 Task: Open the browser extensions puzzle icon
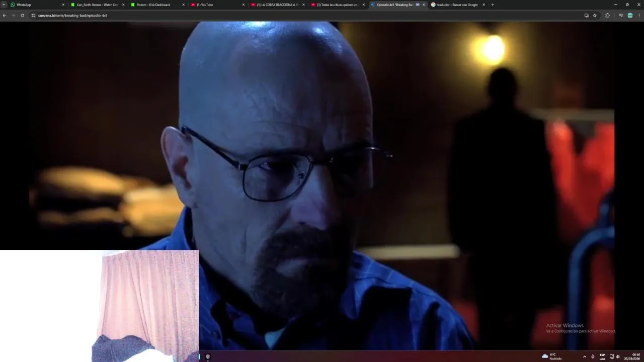tap(607, 15)
